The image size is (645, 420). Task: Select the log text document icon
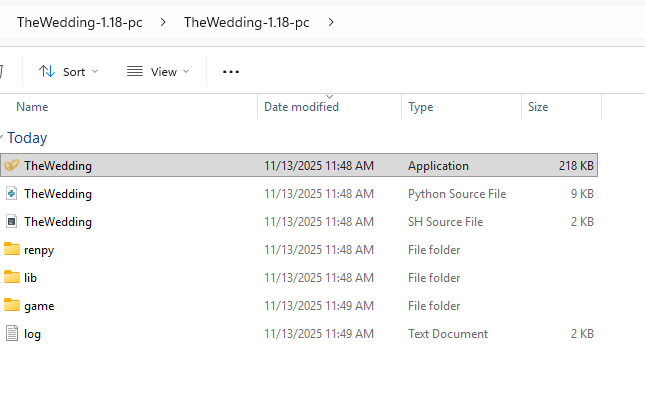pyautogui.click(x=12, y=334)
